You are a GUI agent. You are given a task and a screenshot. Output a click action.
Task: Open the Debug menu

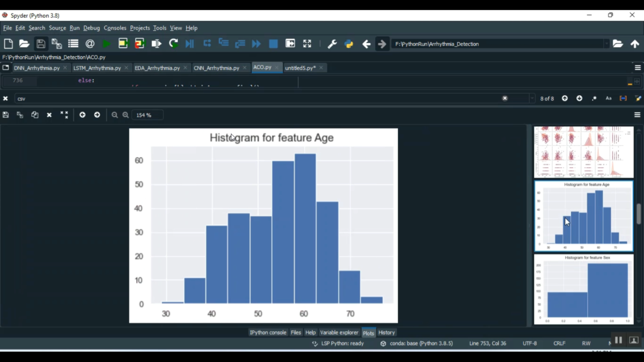coord(91,28)
